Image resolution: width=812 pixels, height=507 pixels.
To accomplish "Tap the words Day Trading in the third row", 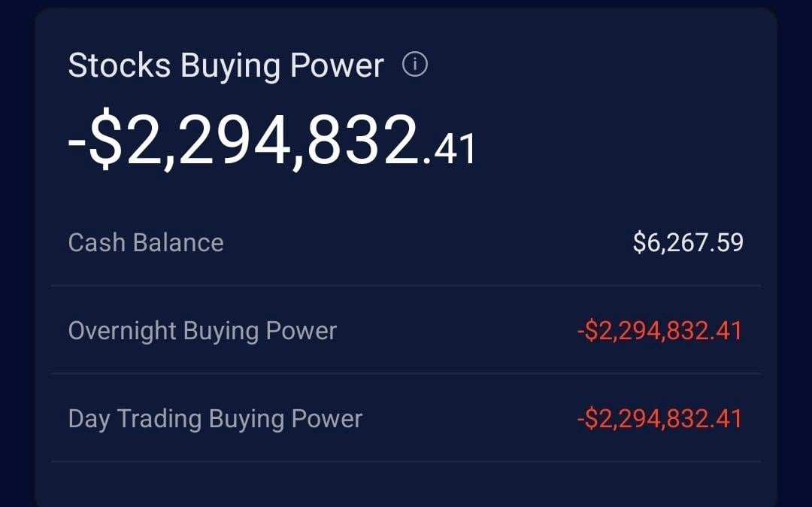I will click(135, 419).
